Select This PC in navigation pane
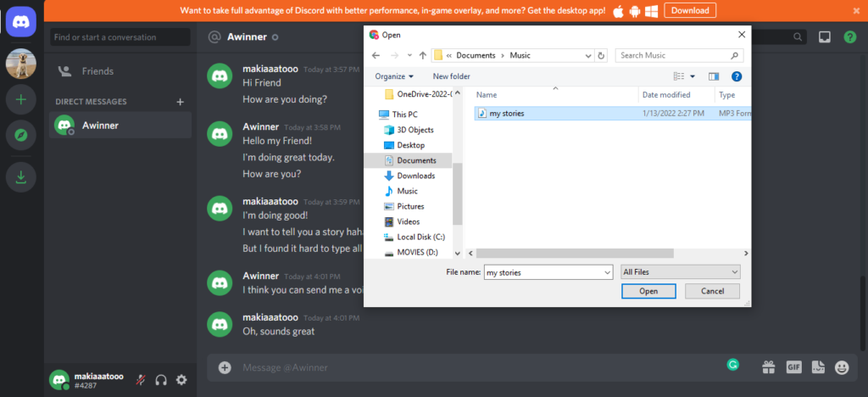 [x=398, y=115]
